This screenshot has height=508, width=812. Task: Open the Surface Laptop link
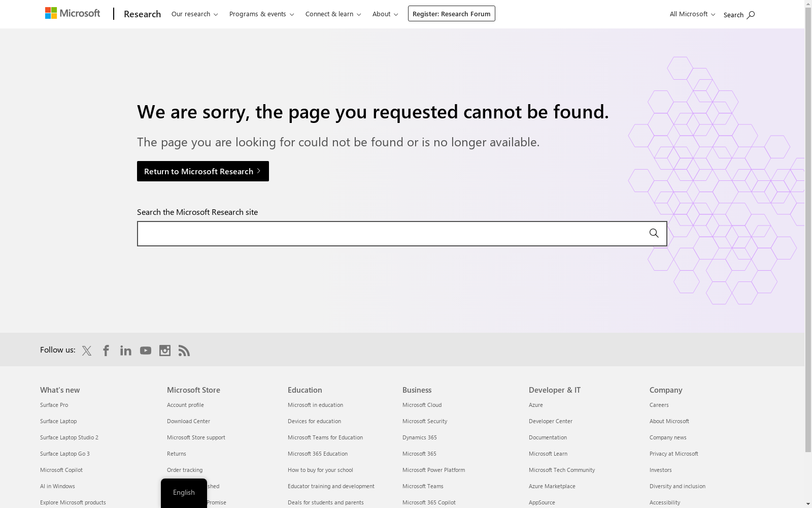[x=58, y=421]
